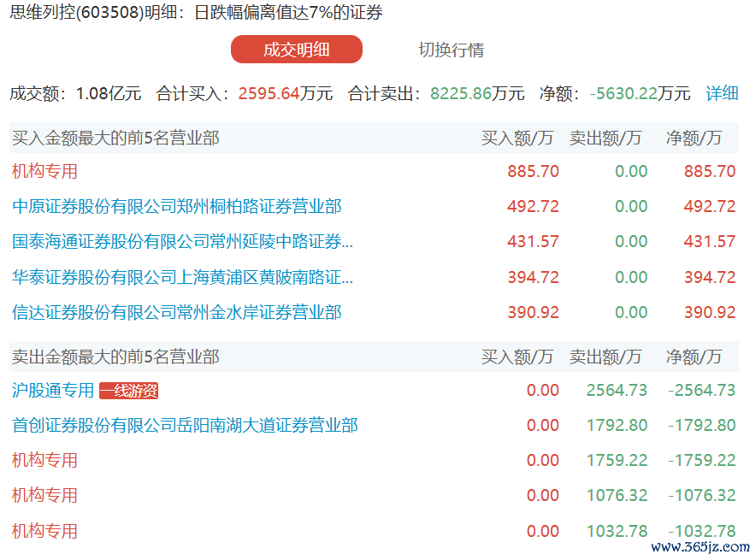The height and width of the screenshot is (560, 756).
Task: View 华泰证券上海黄浦区黄陂南路 branch
Action: click(182, 277)
